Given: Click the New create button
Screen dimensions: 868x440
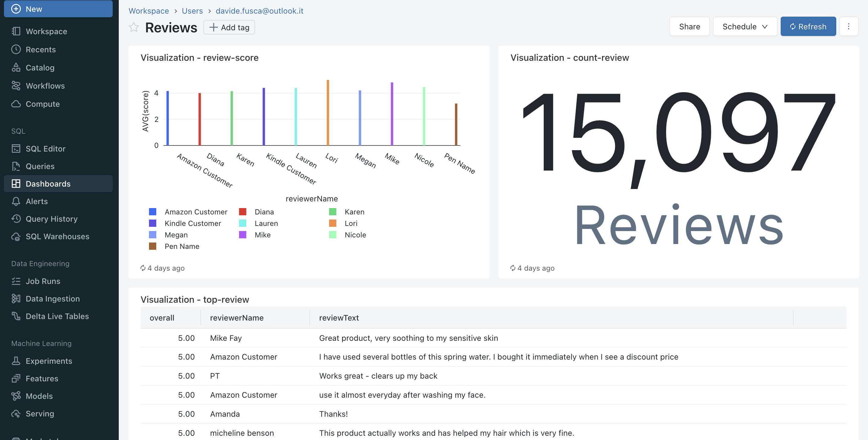Looking at the screenshot, I should tap(58, 9).
